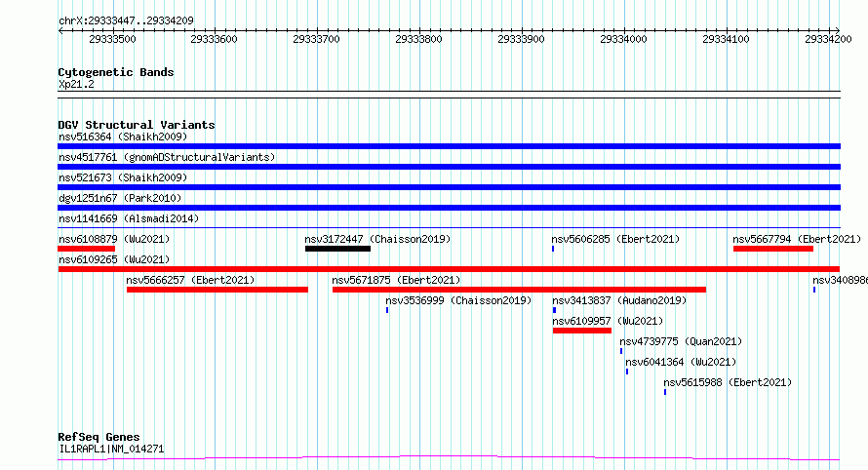The height and width of the screenshot is (470, 868).
Task: Select nsv6041364 (Wu2021) label
Action: (681, 362)
